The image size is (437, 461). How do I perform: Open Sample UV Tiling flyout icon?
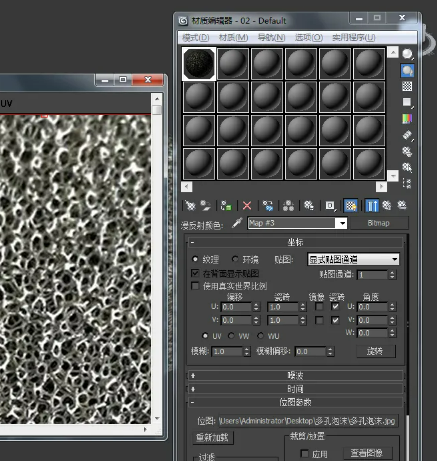click(x=407, y=102)
